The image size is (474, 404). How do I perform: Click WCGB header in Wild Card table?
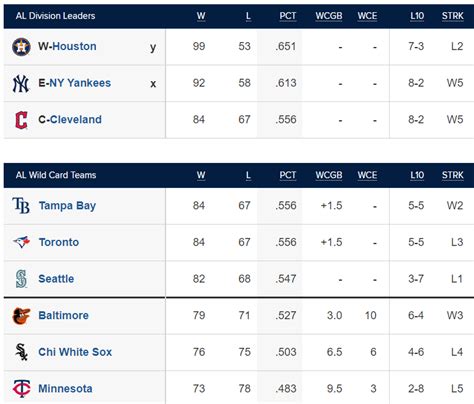pyautogui.click(x=329, y=175)
